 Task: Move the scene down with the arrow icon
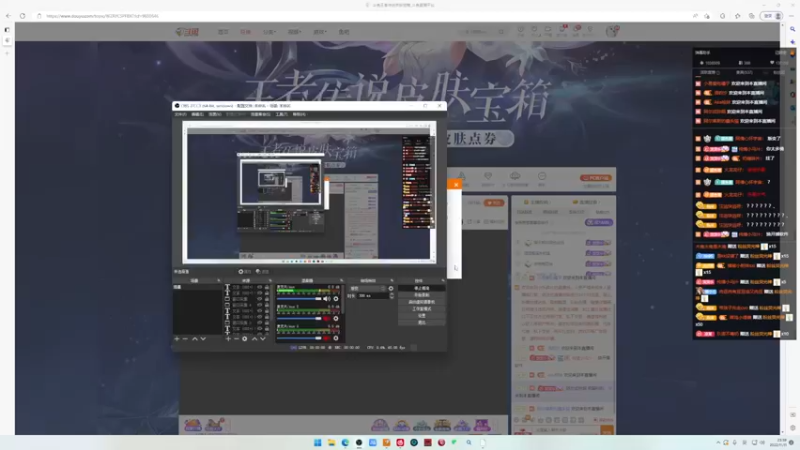coord(203,339)
